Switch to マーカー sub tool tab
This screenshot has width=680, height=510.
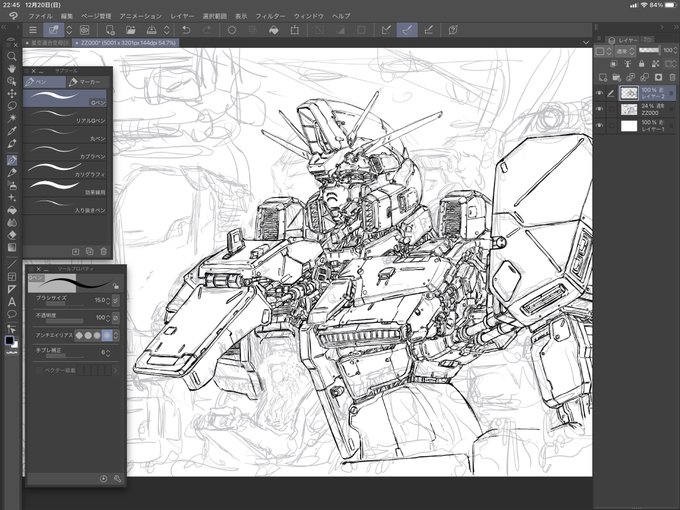pos(85,82)
